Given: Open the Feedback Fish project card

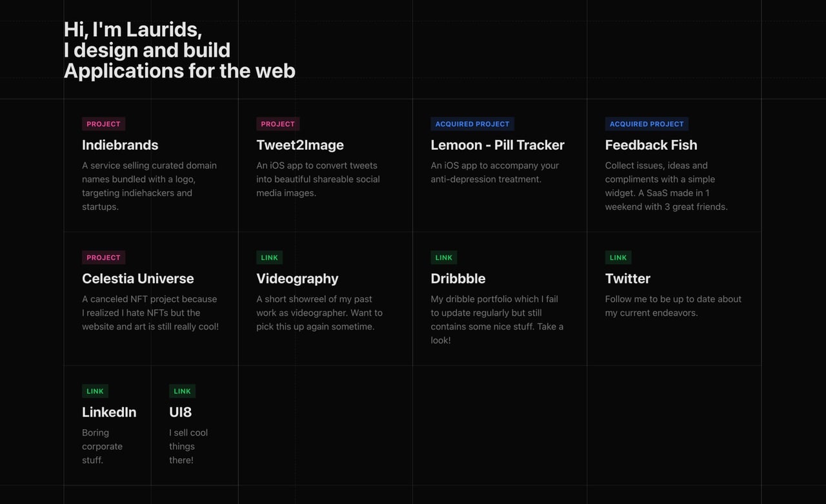Looking at the screenshot, I should click(x=651, y=145).
